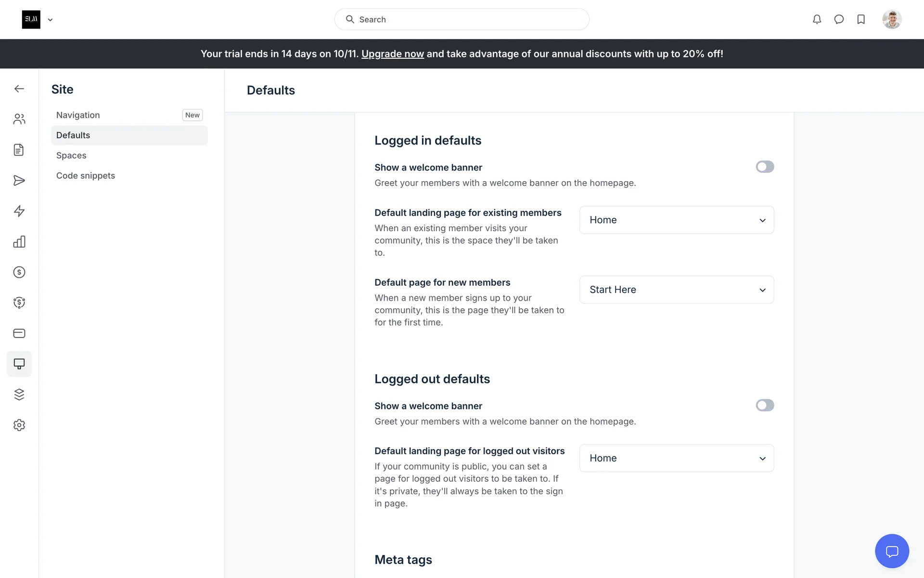924x578 pixels.
Task: Click the back arrow icon in sidebar
Action: tap(19, 89)
